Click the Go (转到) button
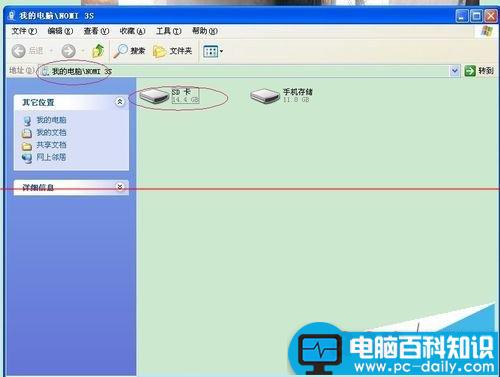Viewport: 500px width, 377px height. pos(479,71)
